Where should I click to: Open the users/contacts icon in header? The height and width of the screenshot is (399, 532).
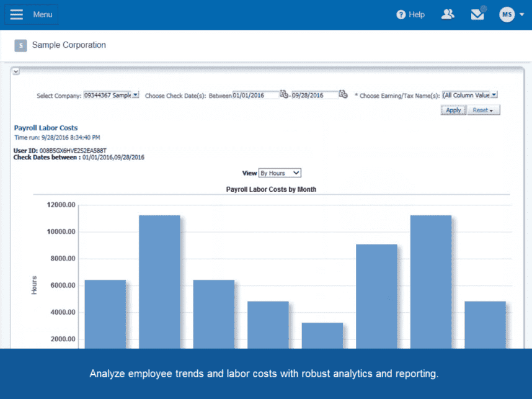click(448, 14)
